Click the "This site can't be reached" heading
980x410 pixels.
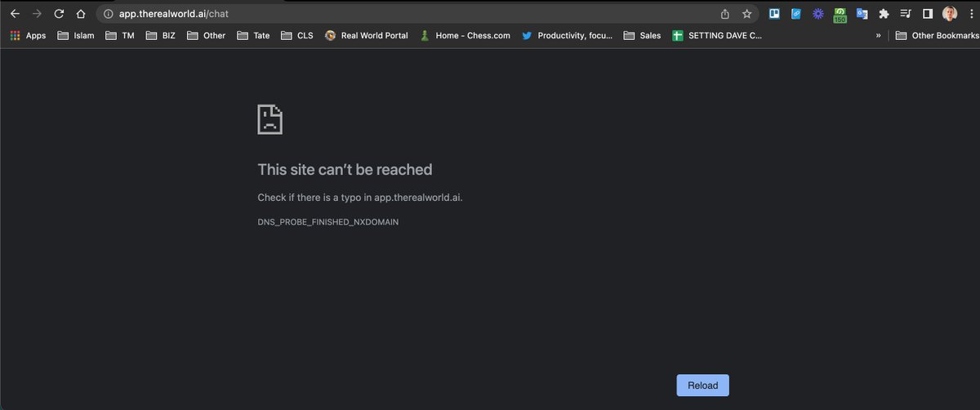click(x=345, y=170)
